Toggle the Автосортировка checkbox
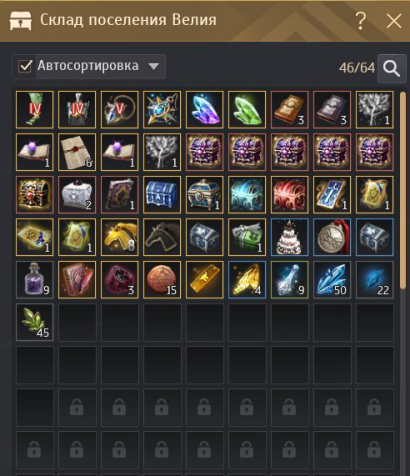Screen dimensions: 410x476 (x=25, y=66)
